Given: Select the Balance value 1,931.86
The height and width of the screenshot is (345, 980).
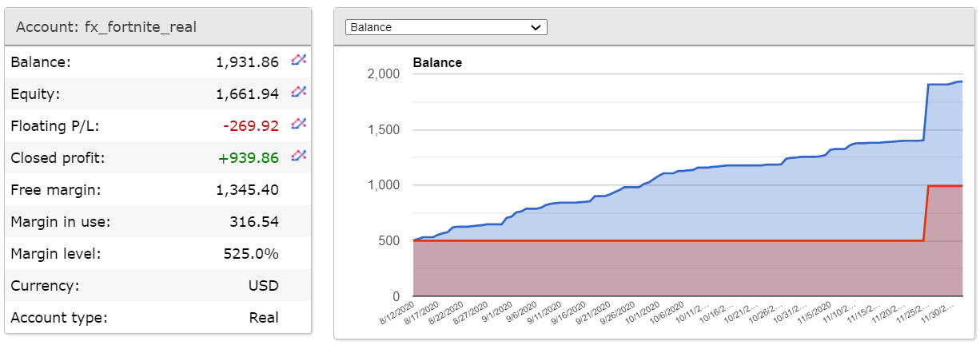Looking at the screenshot, I should coord(247,62).
